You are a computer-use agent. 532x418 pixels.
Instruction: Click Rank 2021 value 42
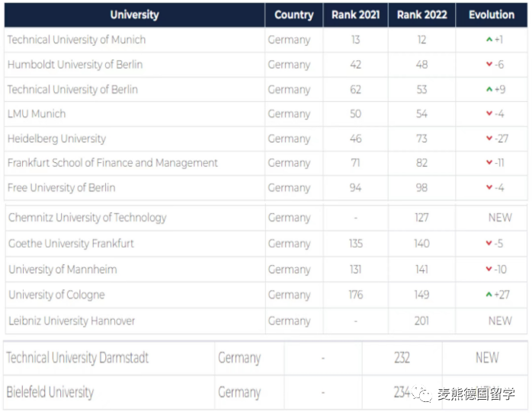pyautogui.click(x=355, y=65)
